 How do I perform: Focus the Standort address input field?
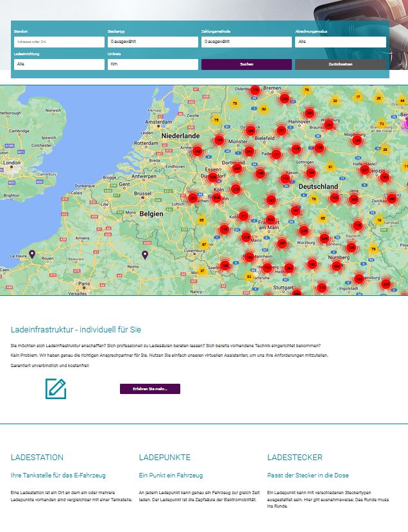click(59, 42)
